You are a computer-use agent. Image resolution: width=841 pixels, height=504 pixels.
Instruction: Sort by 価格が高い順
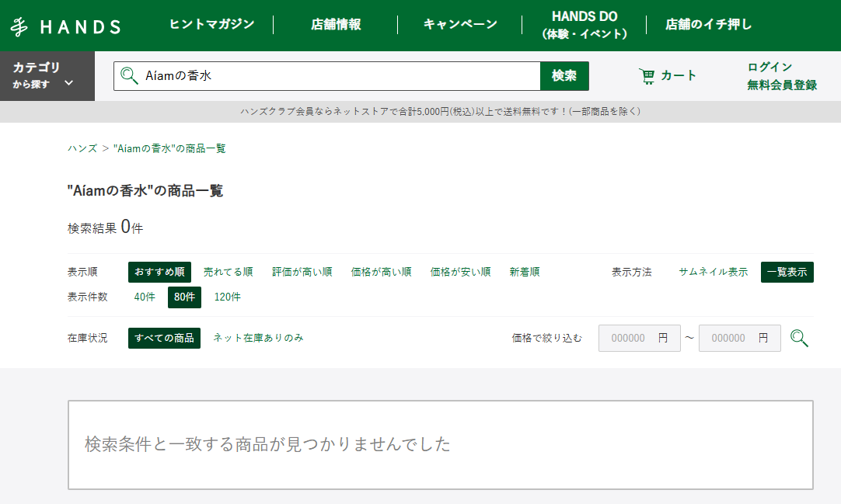[x=382, y=272]
